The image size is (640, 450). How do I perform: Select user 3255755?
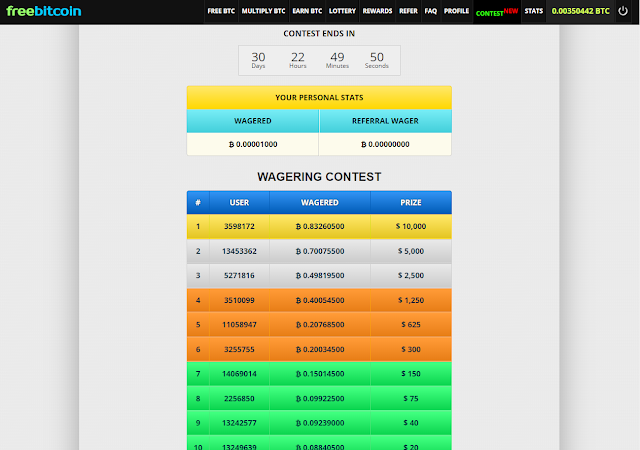point(239,349)
